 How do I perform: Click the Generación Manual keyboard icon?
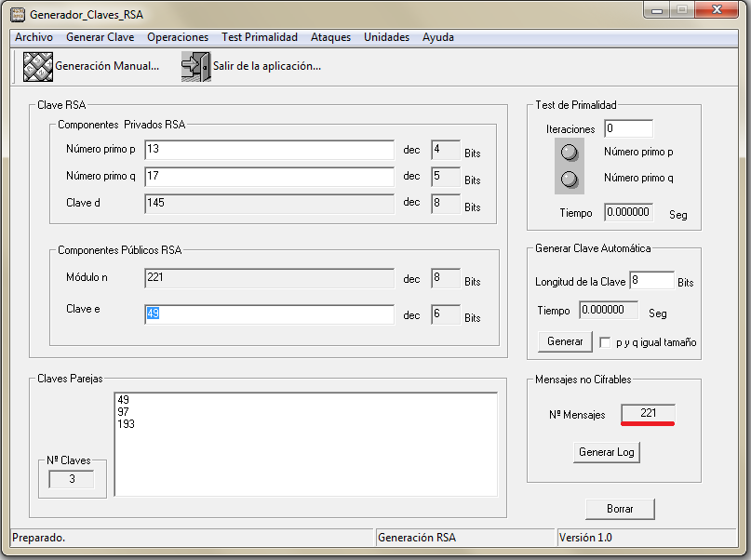pos(37,67)
